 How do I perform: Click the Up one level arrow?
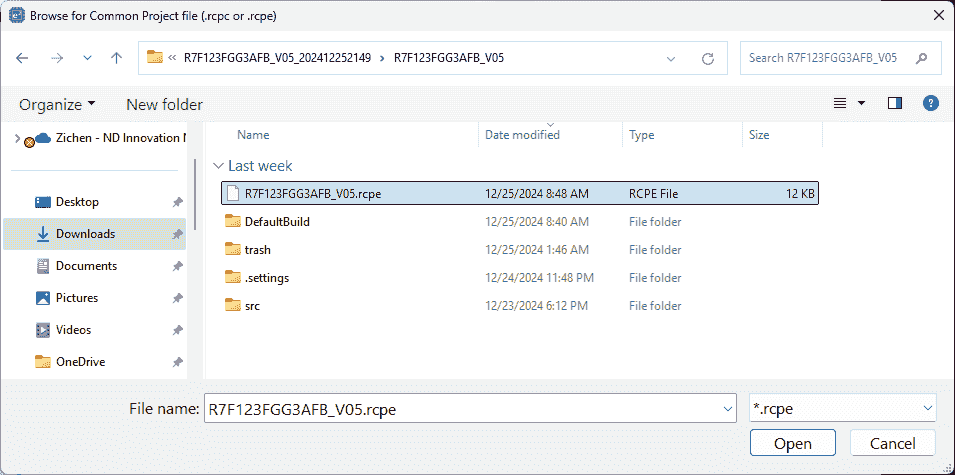coord(116,58)
